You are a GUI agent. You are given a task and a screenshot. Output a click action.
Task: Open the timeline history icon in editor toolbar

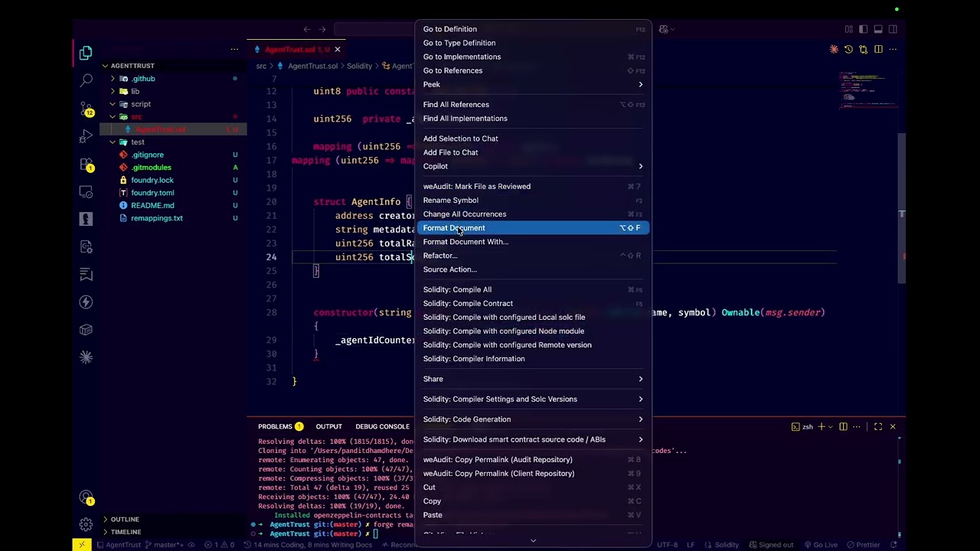(848, 49)
